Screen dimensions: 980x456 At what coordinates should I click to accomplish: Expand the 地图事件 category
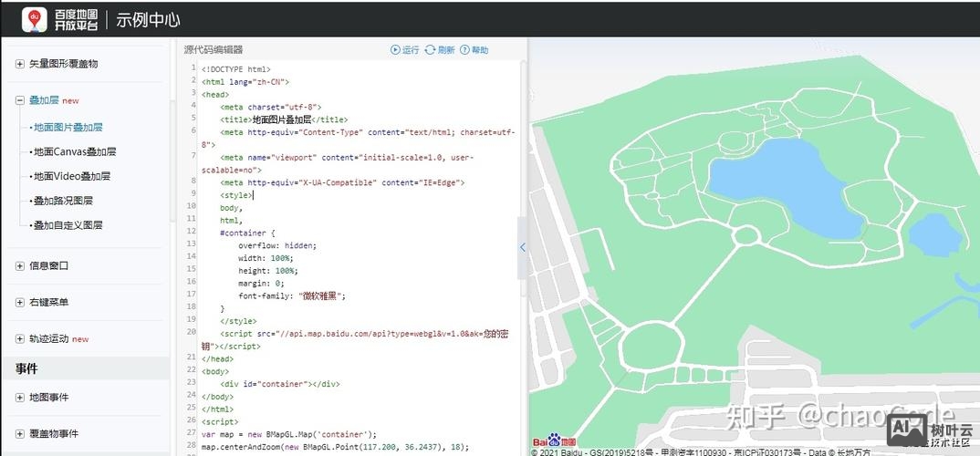click(20, 398)
